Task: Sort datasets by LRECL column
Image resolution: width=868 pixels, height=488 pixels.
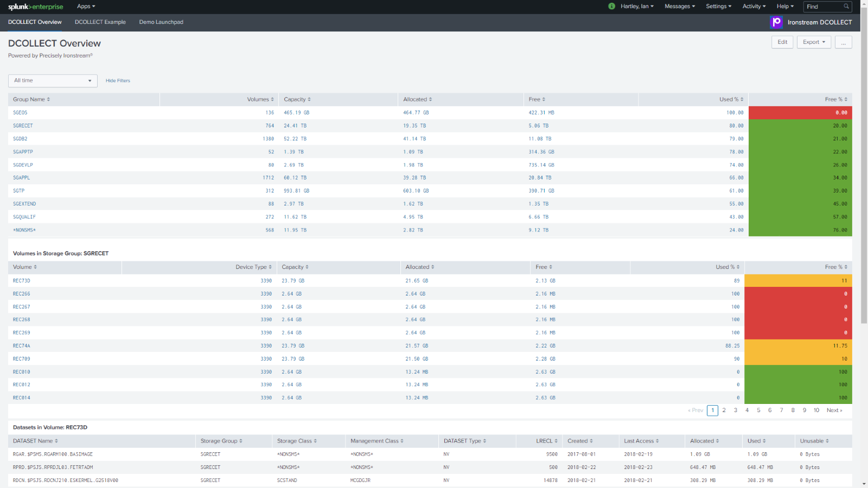Action: [x=547, y=441]
